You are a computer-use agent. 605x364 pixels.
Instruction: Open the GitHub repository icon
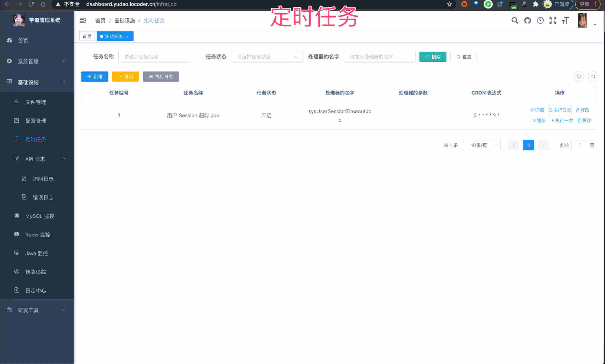527,21
